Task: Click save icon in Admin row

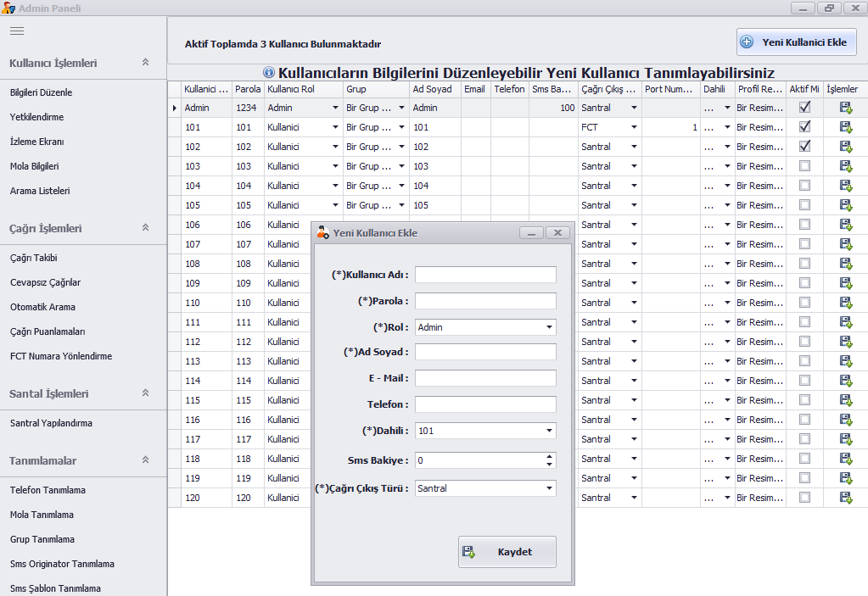Action: point(845,108)
